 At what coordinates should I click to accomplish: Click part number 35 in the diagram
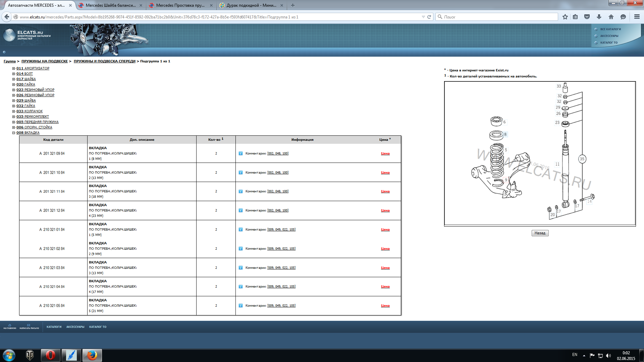tap(582, 159)
